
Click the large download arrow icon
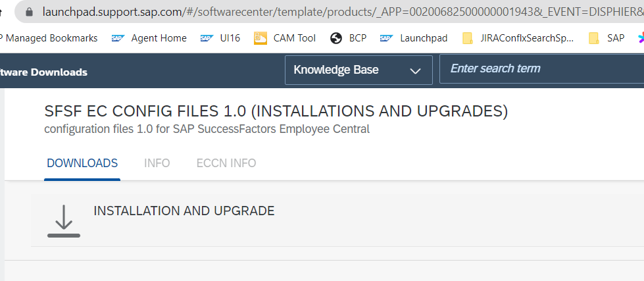[64, 221]
